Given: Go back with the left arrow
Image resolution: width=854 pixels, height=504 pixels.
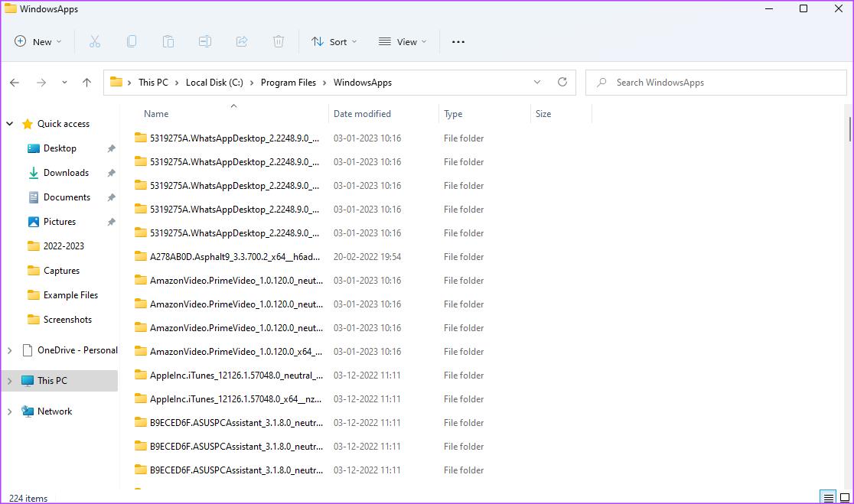Looking at the screenshot, I should 15,83.
